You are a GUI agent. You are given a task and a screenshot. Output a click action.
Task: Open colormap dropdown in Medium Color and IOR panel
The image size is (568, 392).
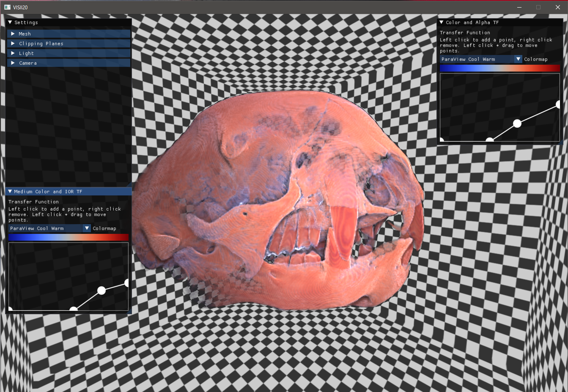pyautogui.click(x=87, y=228)
